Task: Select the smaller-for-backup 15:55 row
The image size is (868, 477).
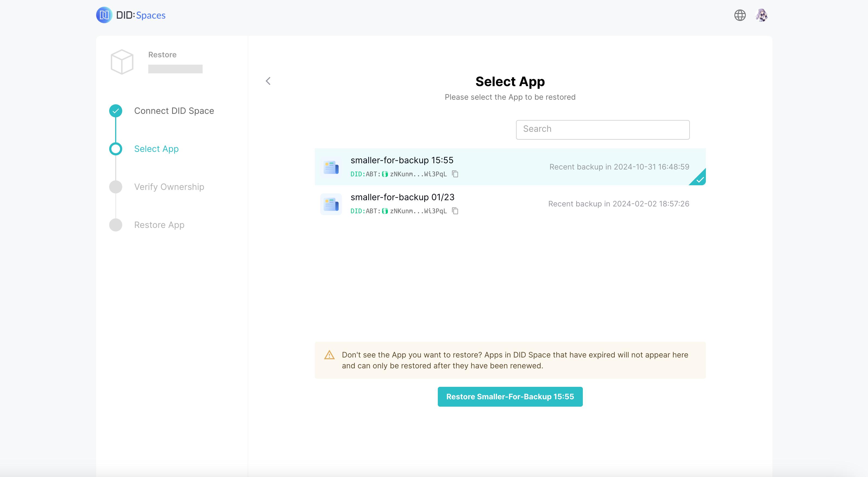Action: tap(505, 167)
